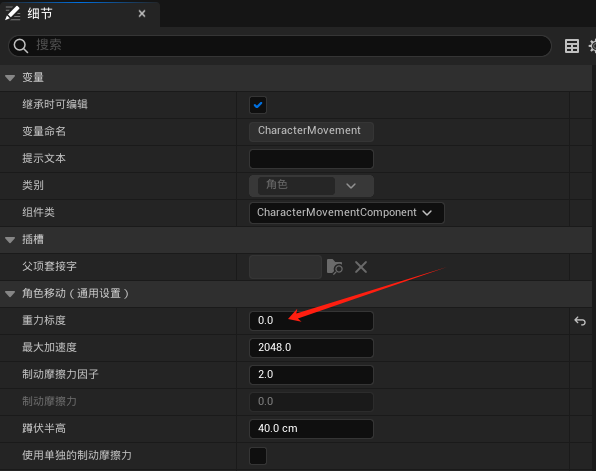Click disabled 制动摩擦力 value field
The width and height of the screenshot is (596, 471).
click(x=311, y=402)
